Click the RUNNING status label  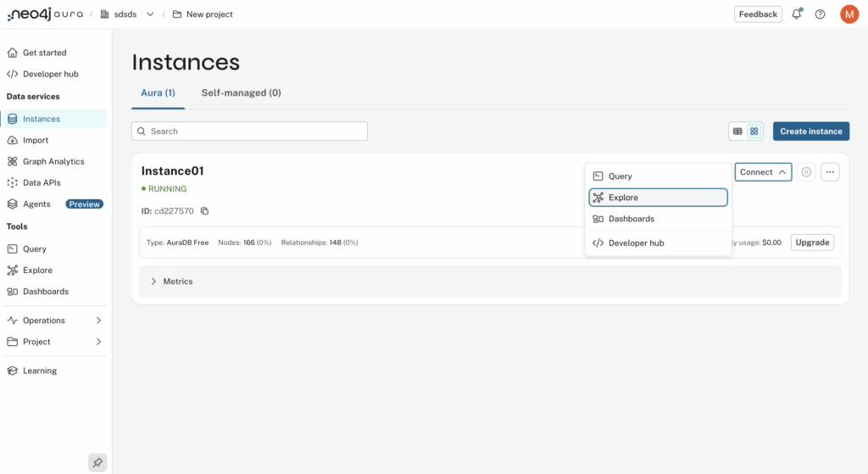click(164, 189)
